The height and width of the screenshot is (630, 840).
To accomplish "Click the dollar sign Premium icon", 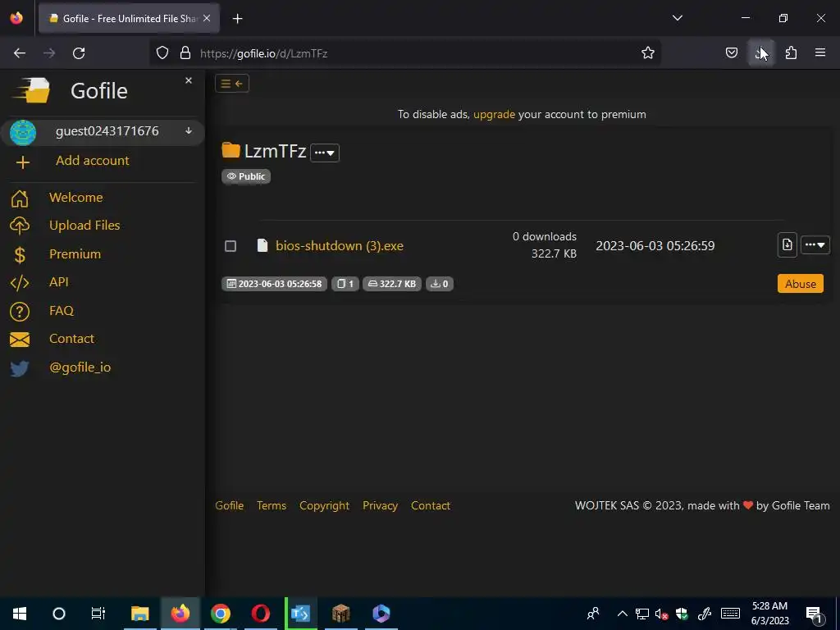I will (x=20, y=255).
